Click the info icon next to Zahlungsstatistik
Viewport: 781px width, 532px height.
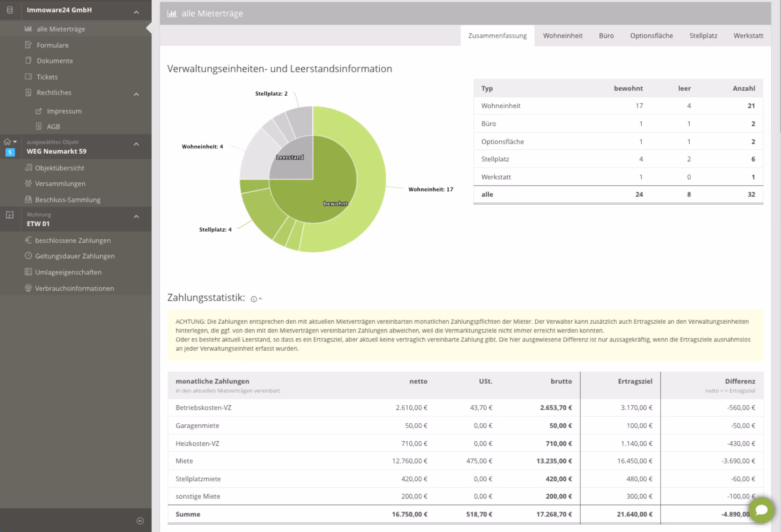[x=254, y=299]
